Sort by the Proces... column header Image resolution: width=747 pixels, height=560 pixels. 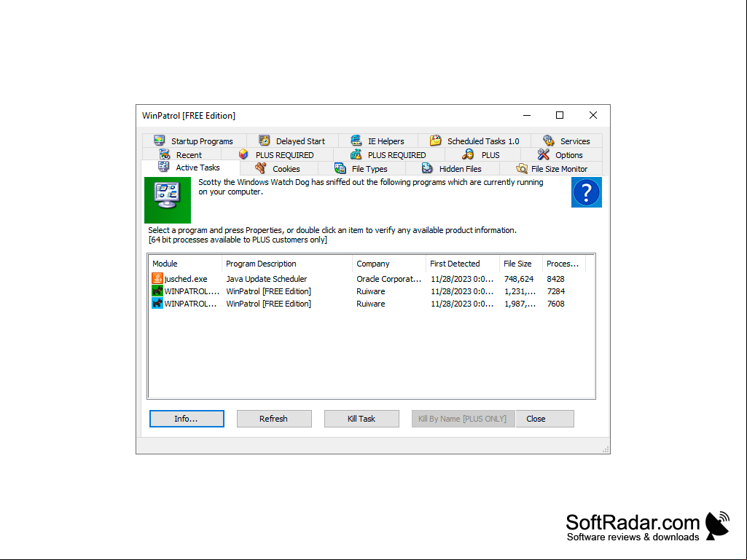pyautogui.click(x=564, y=264)
